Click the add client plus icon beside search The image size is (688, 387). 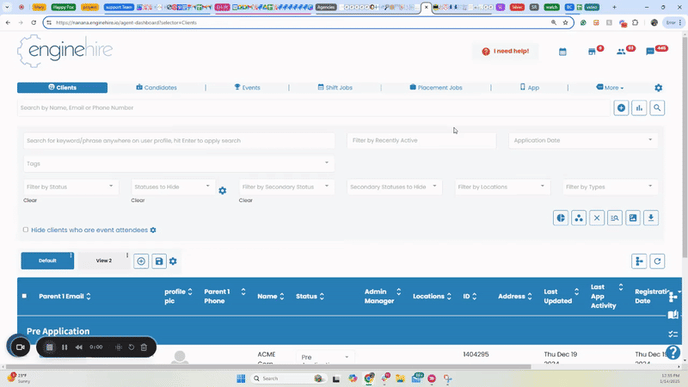[x=621, y=108]
